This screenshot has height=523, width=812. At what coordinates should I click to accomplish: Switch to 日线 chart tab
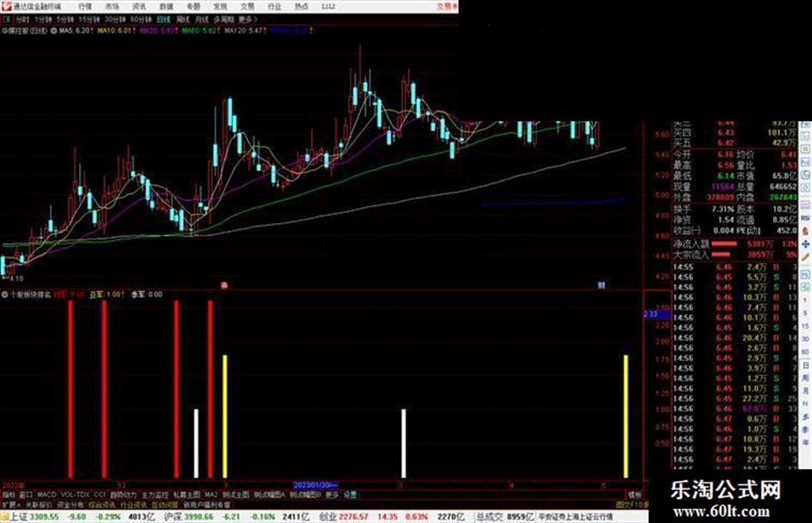tap(163, 19)
